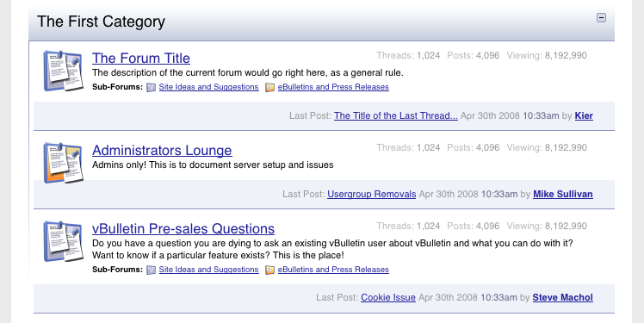Click blue sub-forum icon under vBulletin Pre-sales Questions
The image size is (644, 323).
click(x=152, y=270)
